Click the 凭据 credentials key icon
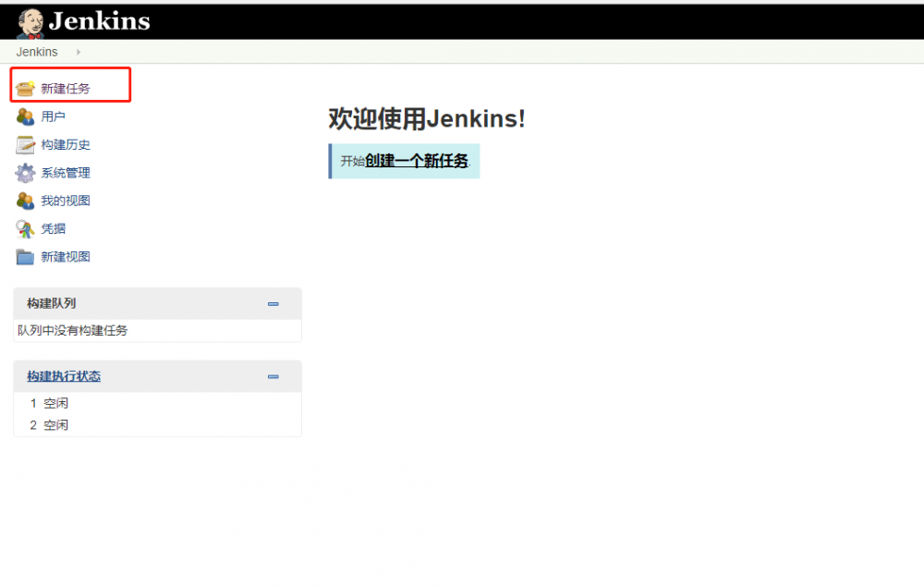This screenshot has width=924, height=587. tap(24, 228)
